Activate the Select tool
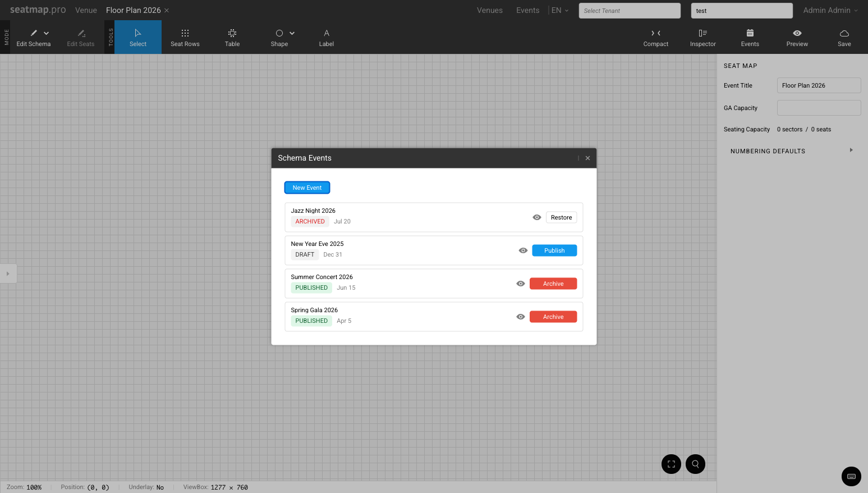 click(137, 37)
